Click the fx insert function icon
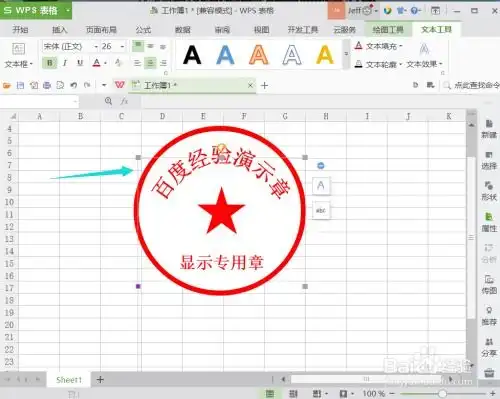 [124, 101]
